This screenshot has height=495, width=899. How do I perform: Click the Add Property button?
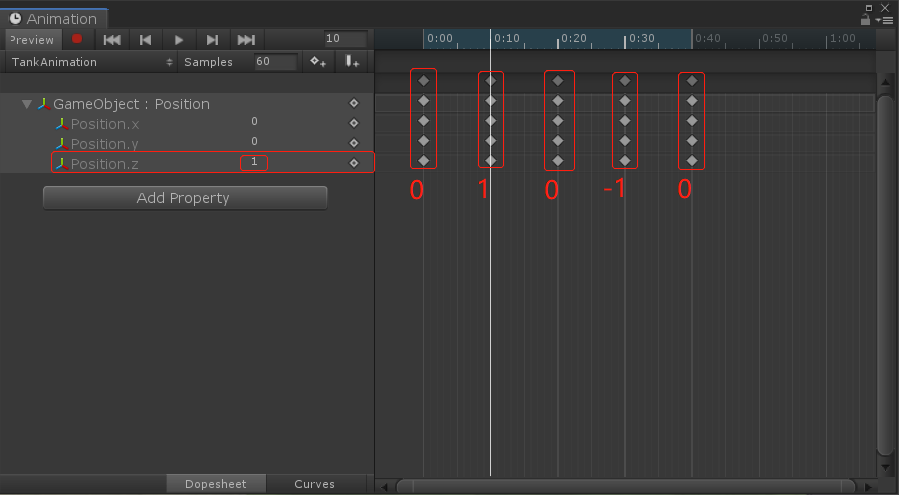click(185, 198)
